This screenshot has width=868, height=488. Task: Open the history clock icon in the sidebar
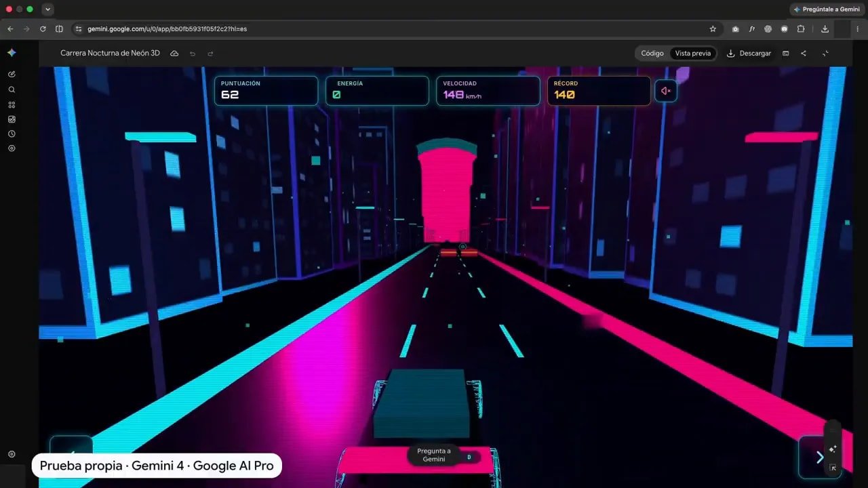pyautogui.click(x=12, y=134)
